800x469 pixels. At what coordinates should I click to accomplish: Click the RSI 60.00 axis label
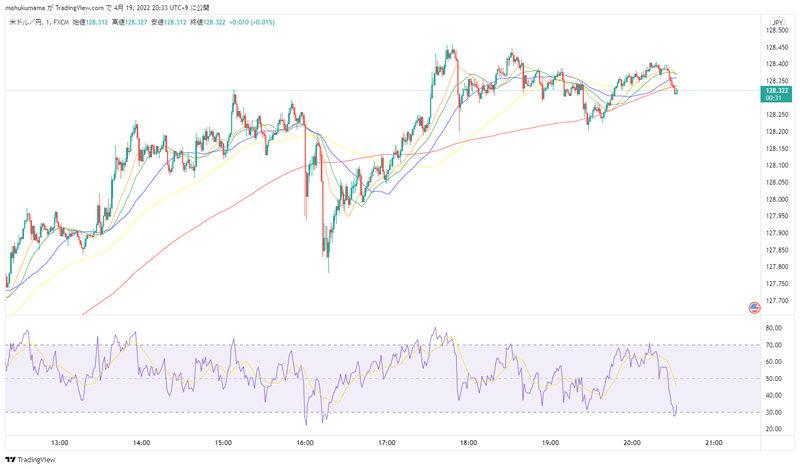point(774,362)
